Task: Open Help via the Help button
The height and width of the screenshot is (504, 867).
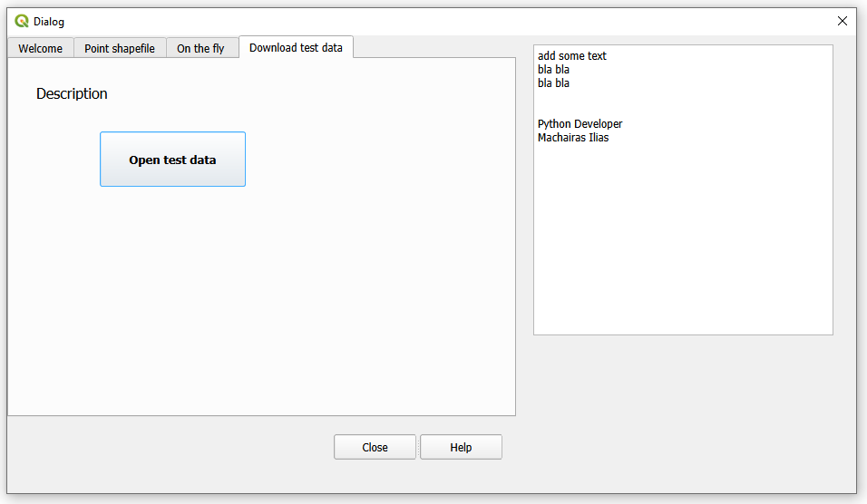Action: (x=461, y=447)
